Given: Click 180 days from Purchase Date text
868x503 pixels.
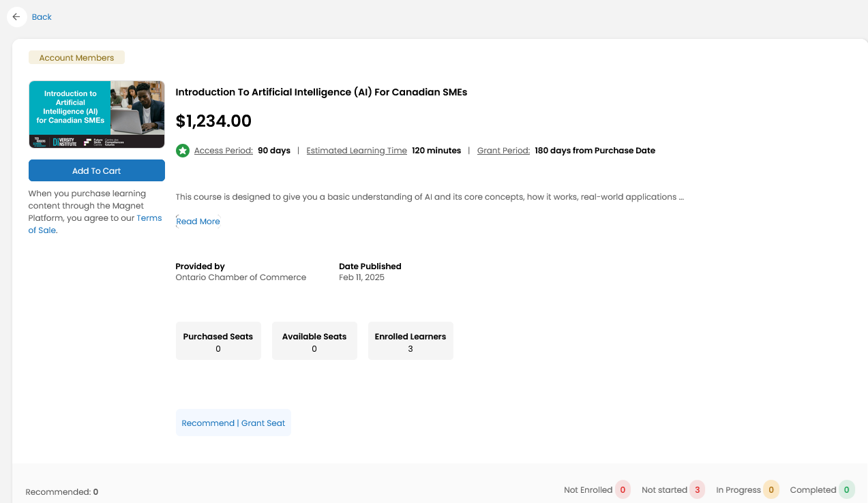Looking at the screenshot, I should click(x=595, y=151).
